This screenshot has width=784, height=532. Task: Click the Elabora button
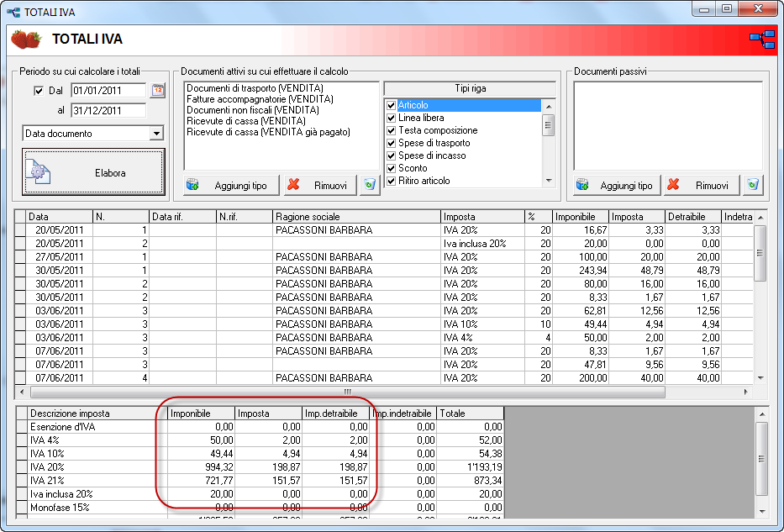coord(93,172)
